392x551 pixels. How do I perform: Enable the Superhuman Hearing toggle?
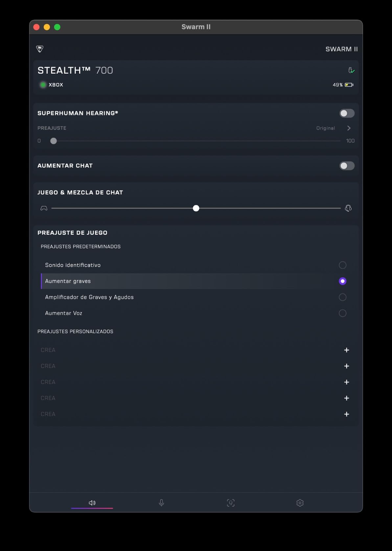tap(347, 113)
